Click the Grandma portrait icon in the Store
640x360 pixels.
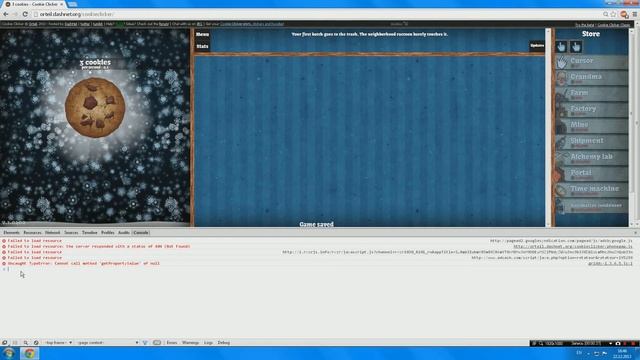[562, 78]
